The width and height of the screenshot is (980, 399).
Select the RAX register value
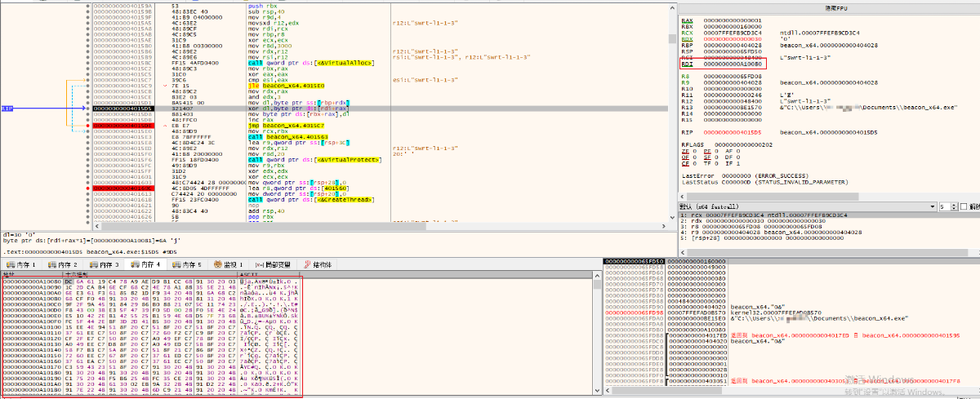(732, 20)
